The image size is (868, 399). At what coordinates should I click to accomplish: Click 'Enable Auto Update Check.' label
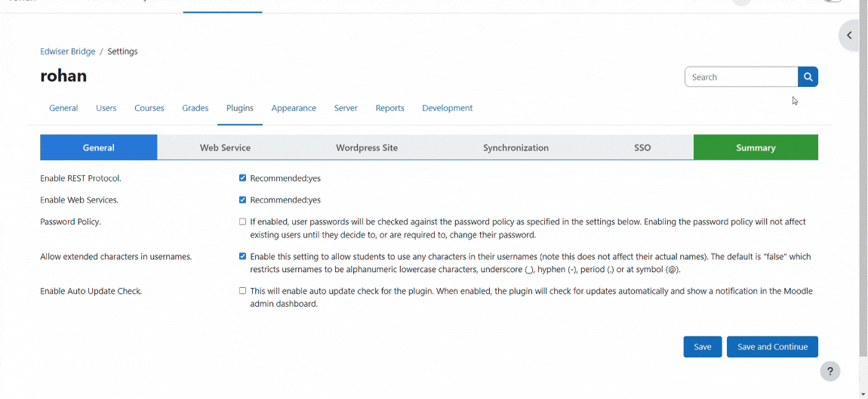pyautogui.click(x=91, y=291)
